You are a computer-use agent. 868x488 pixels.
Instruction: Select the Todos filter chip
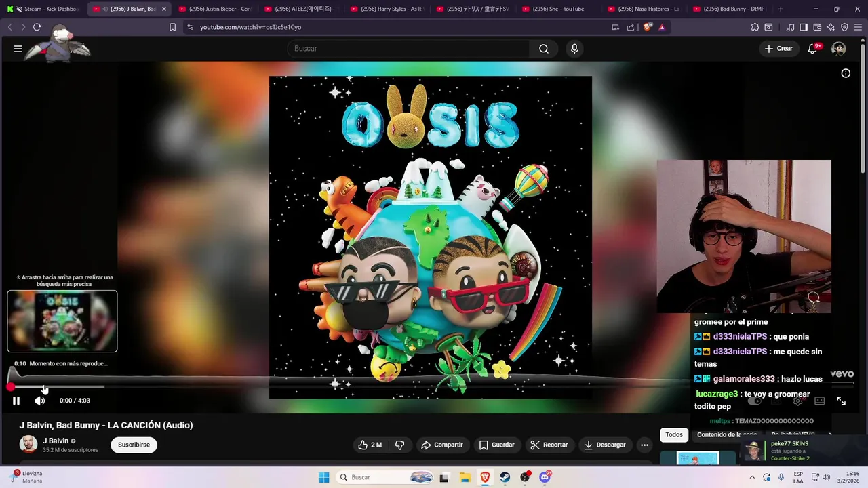coord(674,434)
